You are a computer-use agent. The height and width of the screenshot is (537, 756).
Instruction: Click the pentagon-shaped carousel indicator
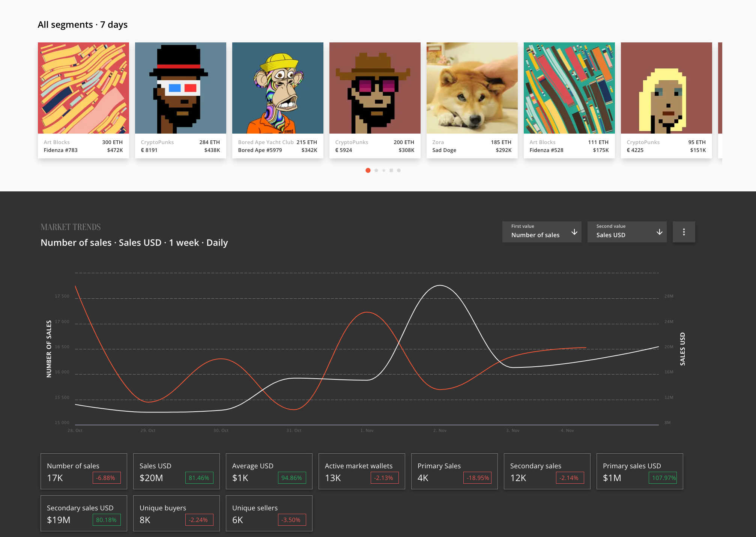coord(376,170)
